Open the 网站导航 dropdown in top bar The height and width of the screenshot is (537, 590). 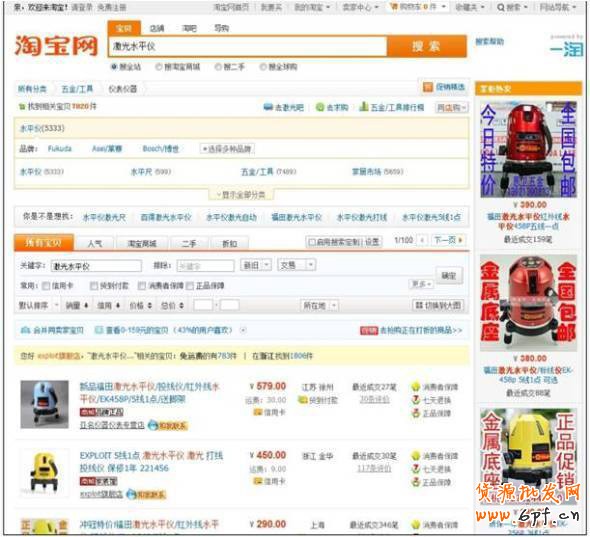click(x=558, y=7)
